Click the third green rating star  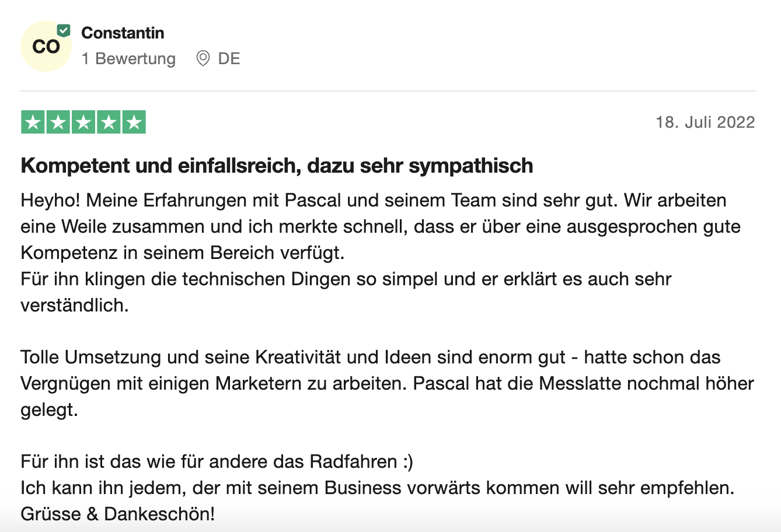(x=83, y=122)
